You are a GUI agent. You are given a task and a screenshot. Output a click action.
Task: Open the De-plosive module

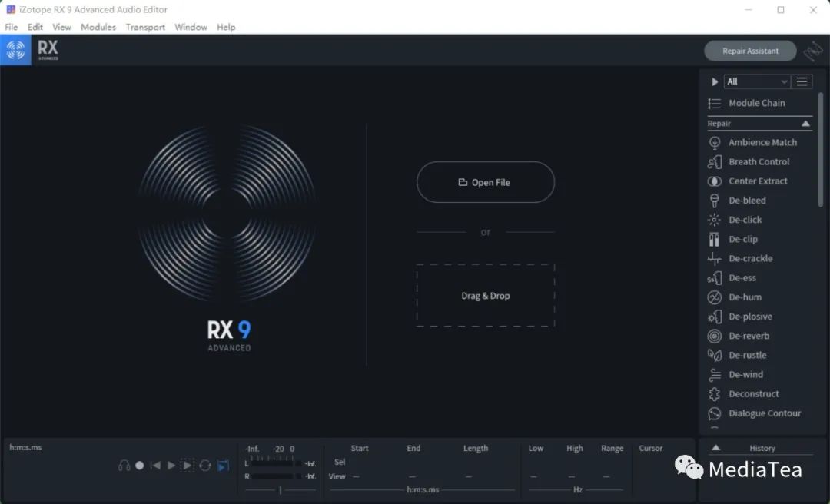pos(739,317)
